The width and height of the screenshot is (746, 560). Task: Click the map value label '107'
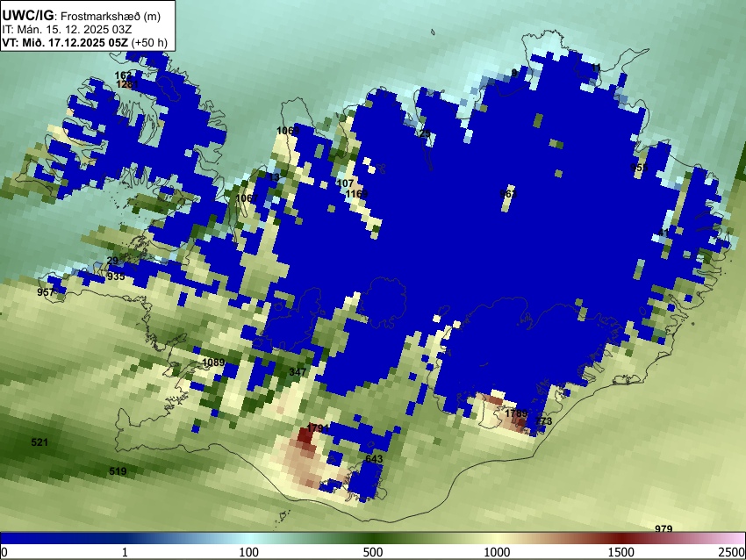tap(345, 183)
